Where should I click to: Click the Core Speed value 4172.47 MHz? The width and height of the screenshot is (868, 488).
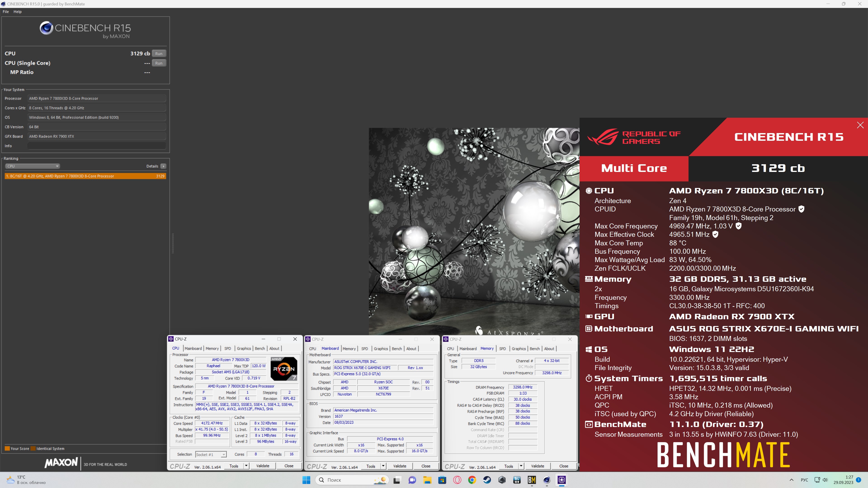click(212, 423)
